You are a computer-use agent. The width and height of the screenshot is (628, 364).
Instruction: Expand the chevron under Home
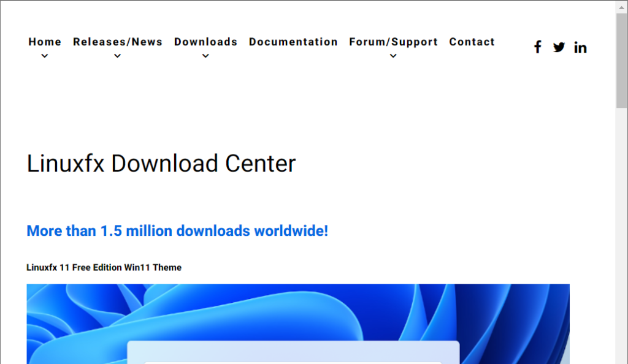(x=45, y=56)
